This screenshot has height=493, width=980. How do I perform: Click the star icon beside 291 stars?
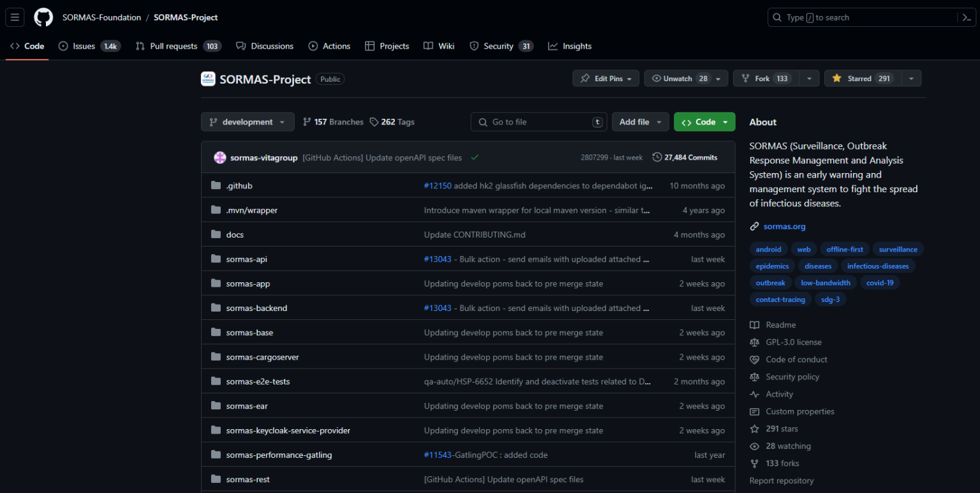755,429
